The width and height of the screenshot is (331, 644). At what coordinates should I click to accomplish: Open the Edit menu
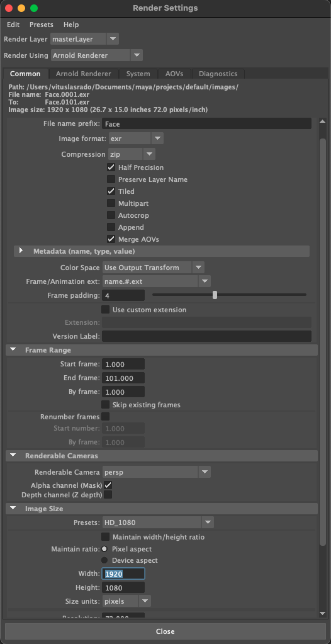pyautogui.click(x=13, y=25)
